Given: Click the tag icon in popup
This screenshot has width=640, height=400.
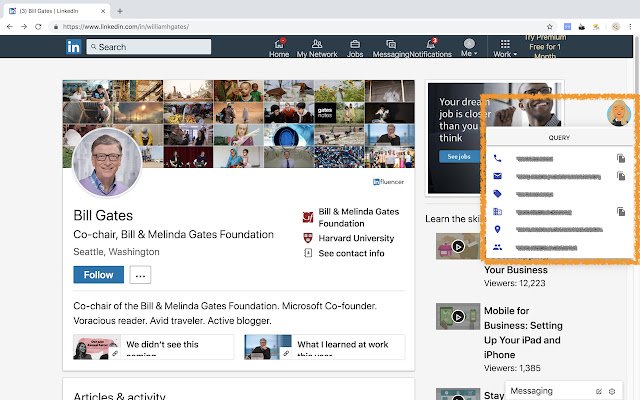Looking at the screenshot, I should pos(497,194).
